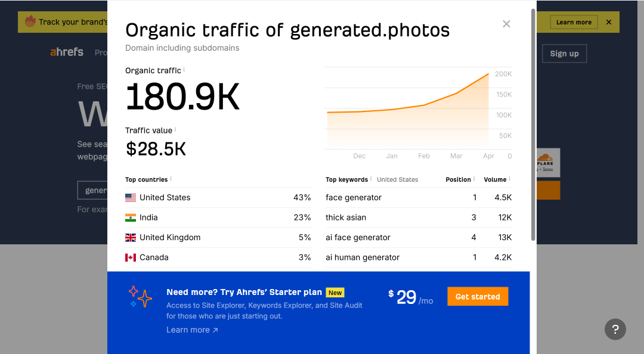Click Learn more in yellow banner

point(574,22)
